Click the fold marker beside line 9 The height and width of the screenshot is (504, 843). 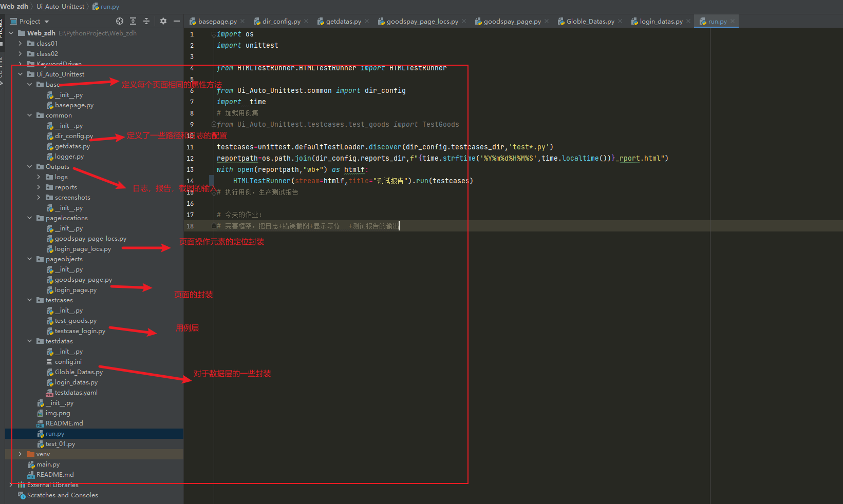[214, 125]
